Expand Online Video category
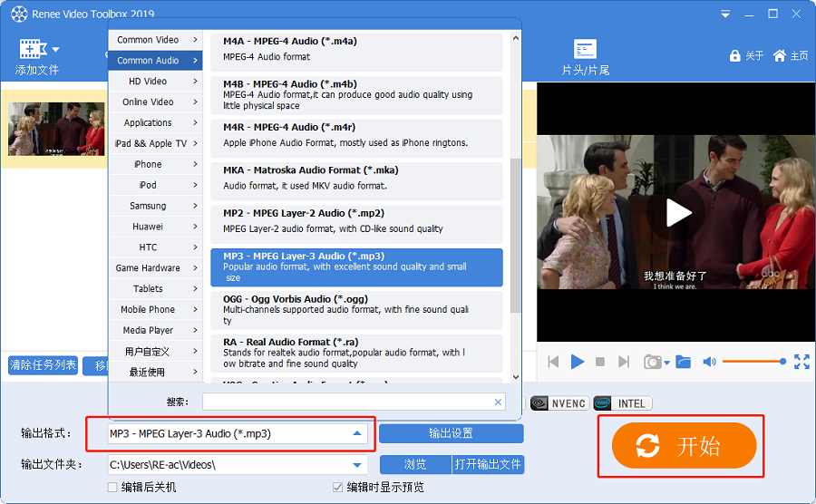816x504 pixels. [x=155, y=102]
